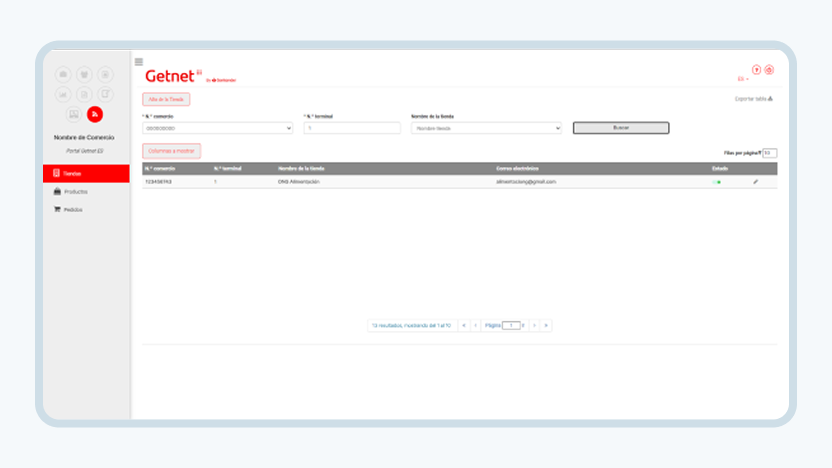Click the red help question mark icon
The width and height of the screenshot is (832, 468).
coord(756,70)
